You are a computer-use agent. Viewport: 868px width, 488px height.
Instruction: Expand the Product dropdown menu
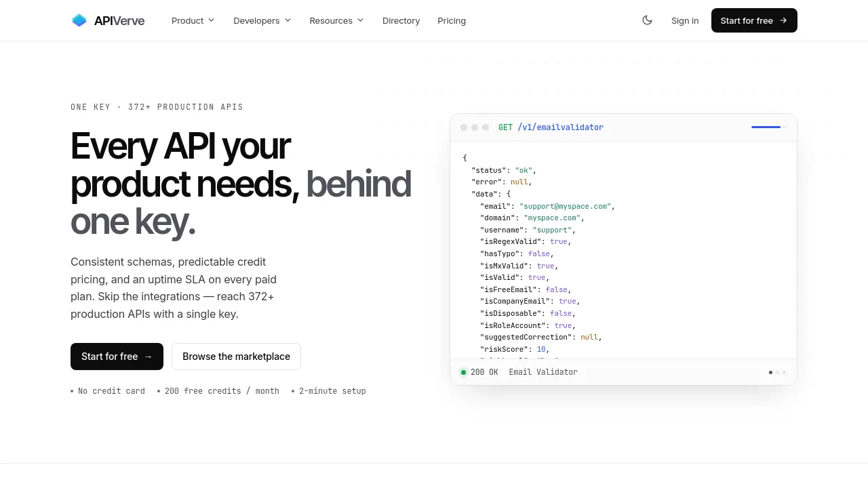(193, 20)
